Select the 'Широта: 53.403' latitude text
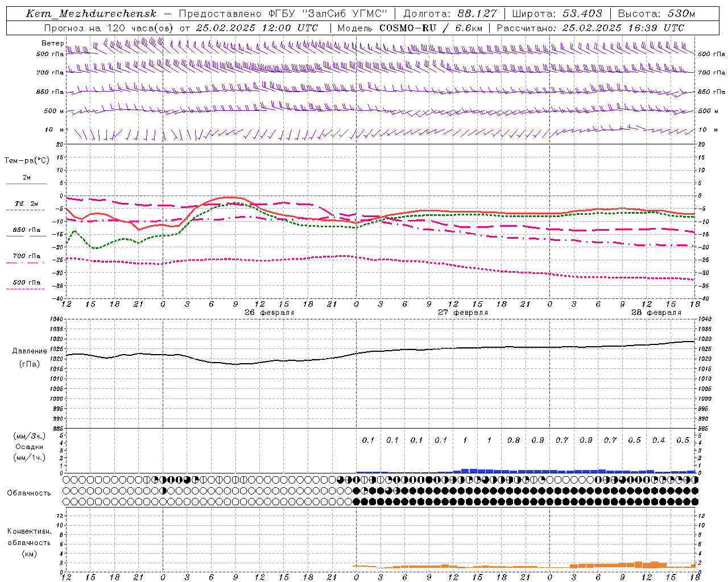 (557, 14)
